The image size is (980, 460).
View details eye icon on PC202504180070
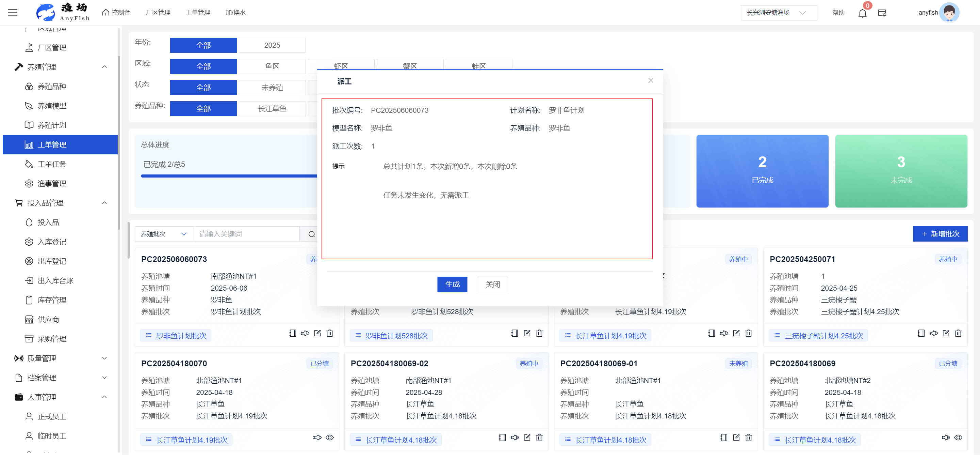330,438
